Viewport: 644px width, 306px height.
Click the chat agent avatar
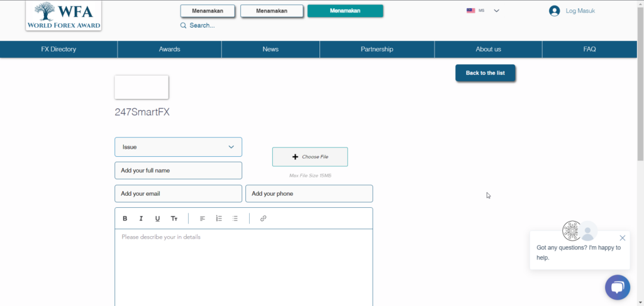[x=588, y=231]
